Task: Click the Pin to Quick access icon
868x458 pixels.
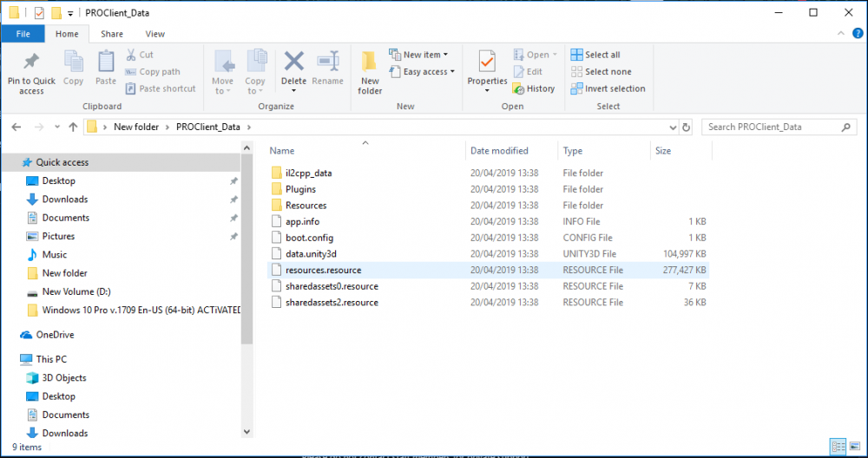Action: point(31,62)
